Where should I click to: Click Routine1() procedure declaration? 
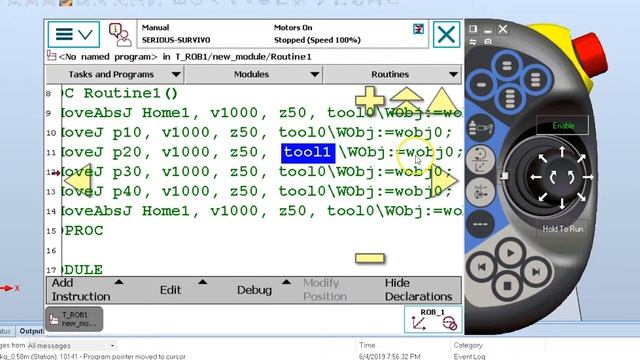pyautogui.click(x=131, y=93)
